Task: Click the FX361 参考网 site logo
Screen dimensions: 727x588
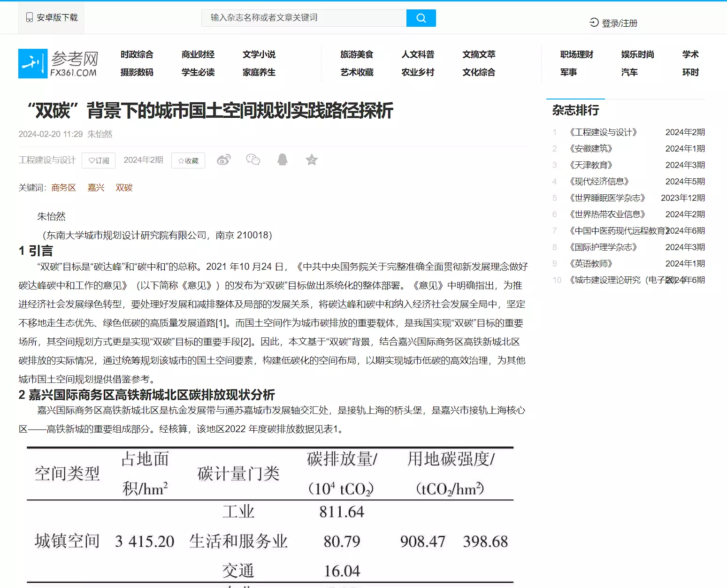Action: point(58,63)
